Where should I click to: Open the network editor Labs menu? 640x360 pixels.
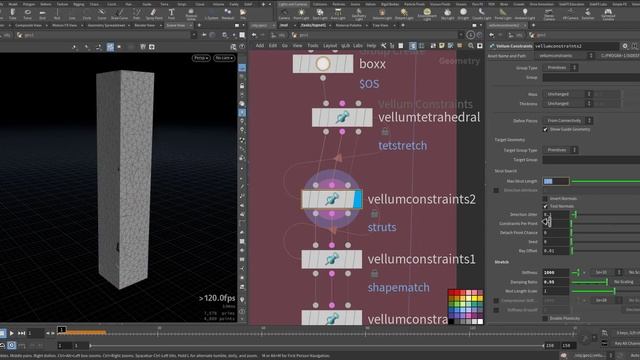tap(358, 46)
